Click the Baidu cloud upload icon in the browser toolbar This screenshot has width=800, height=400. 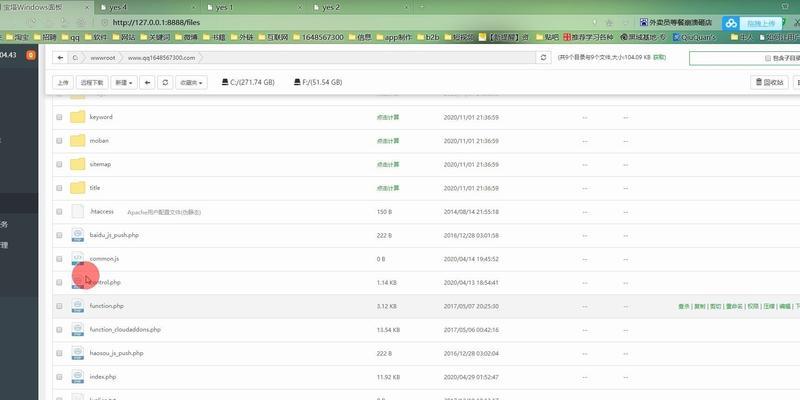pos(732,23)
